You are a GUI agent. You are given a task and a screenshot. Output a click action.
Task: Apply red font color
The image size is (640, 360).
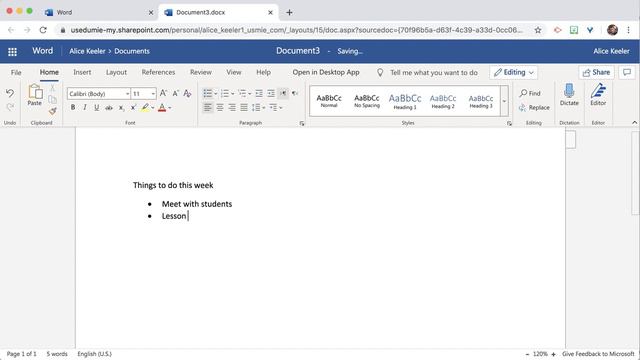(x=162, y=108)
